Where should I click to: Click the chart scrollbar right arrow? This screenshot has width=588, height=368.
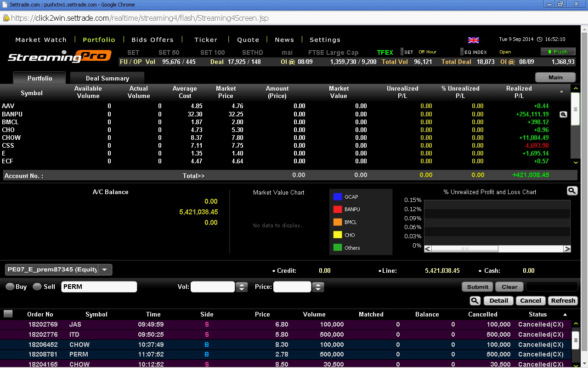click(567, 249)
